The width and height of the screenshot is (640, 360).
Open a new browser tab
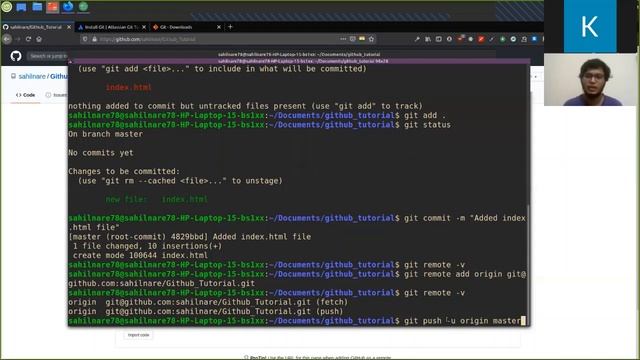click(230, 27)
